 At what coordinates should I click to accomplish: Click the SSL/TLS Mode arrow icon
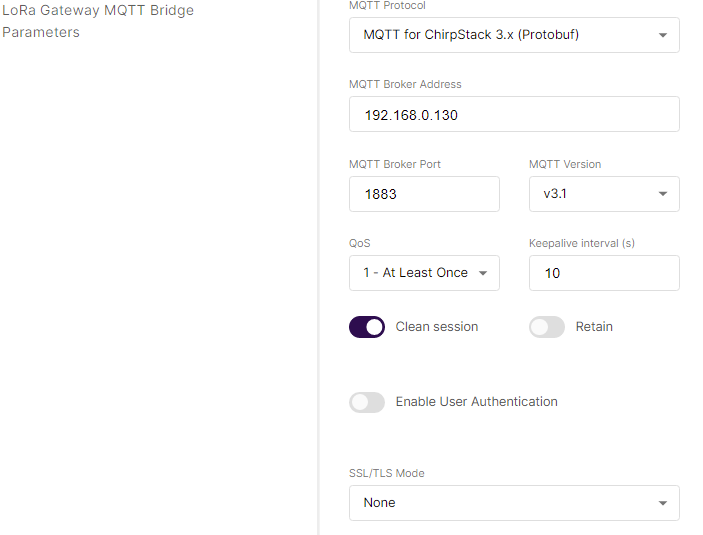click(x=663, y=503)
